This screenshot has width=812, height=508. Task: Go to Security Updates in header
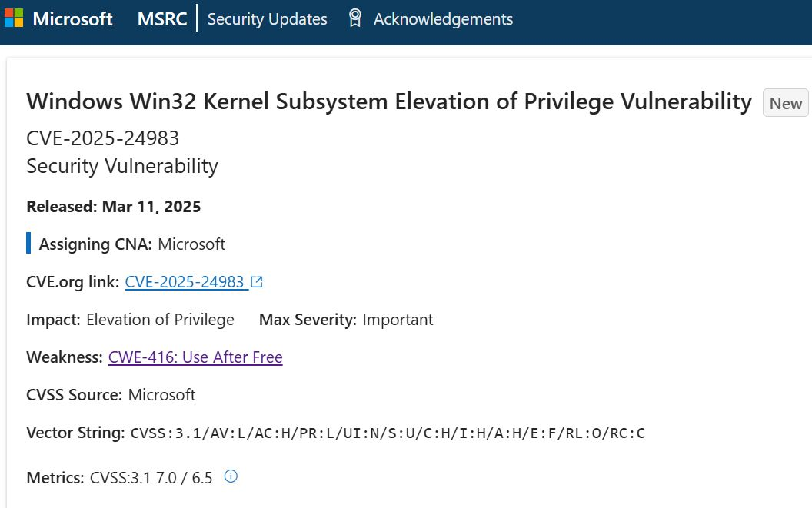click(267, 19)
